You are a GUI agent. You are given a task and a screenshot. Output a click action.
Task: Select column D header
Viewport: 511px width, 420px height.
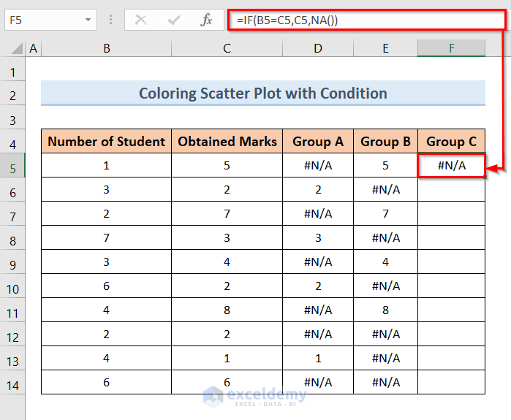(318, 49)
